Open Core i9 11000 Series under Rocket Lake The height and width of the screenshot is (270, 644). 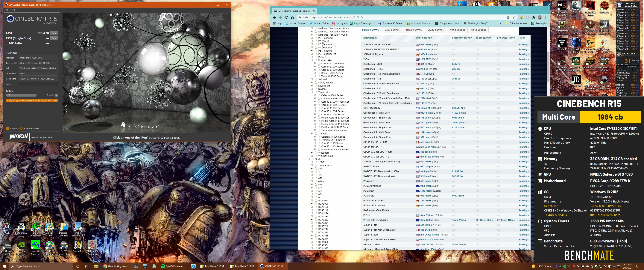pos(332,70)
